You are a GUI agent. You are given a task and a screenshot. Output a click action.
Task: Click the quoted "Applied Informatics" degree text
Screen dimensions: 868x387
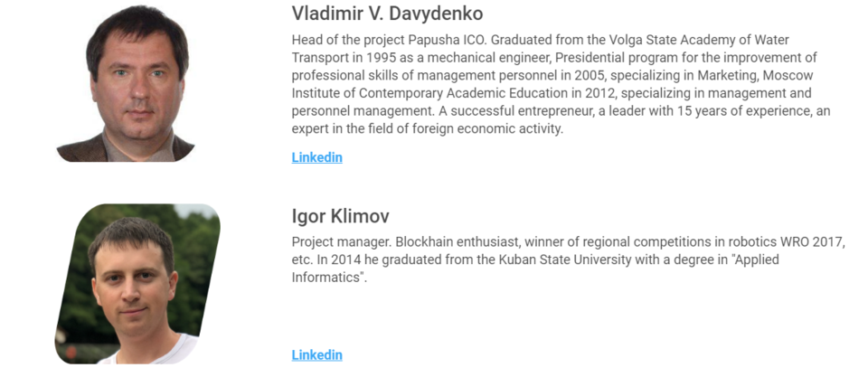click(756, 260)
